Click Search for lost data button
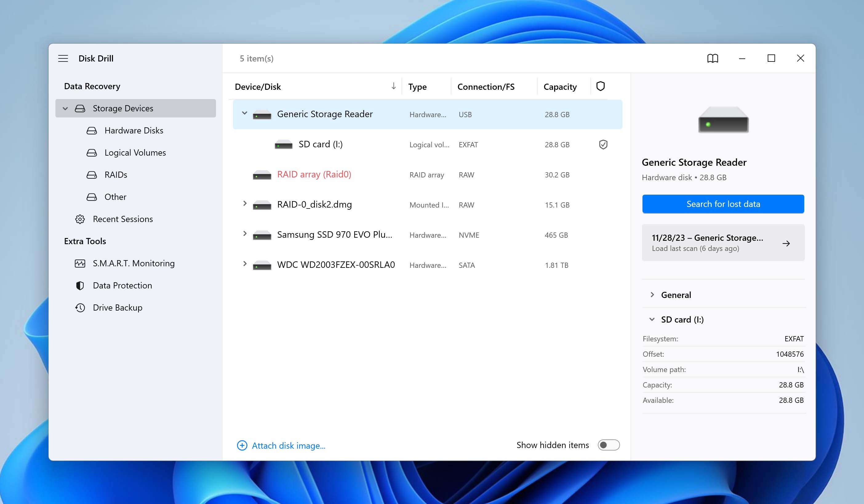The height and width of the screenshot is (504, 864). [x=723, y=203]
